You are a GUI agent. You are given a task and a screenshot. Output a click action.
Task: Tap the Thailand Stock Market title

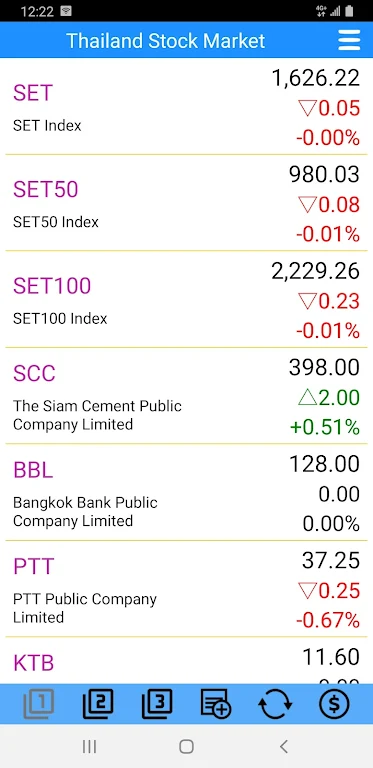[x=165, y=41]
